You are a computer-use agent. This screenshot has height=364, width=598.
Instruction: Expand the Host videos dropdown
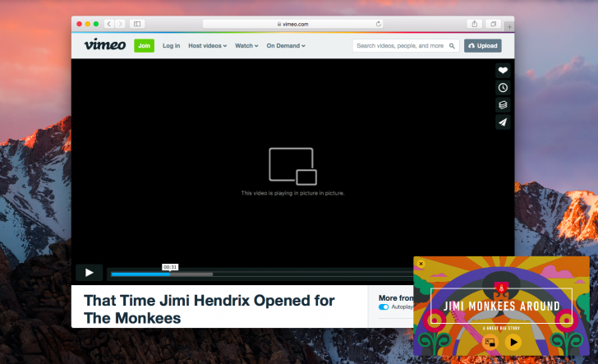[208, 46]
